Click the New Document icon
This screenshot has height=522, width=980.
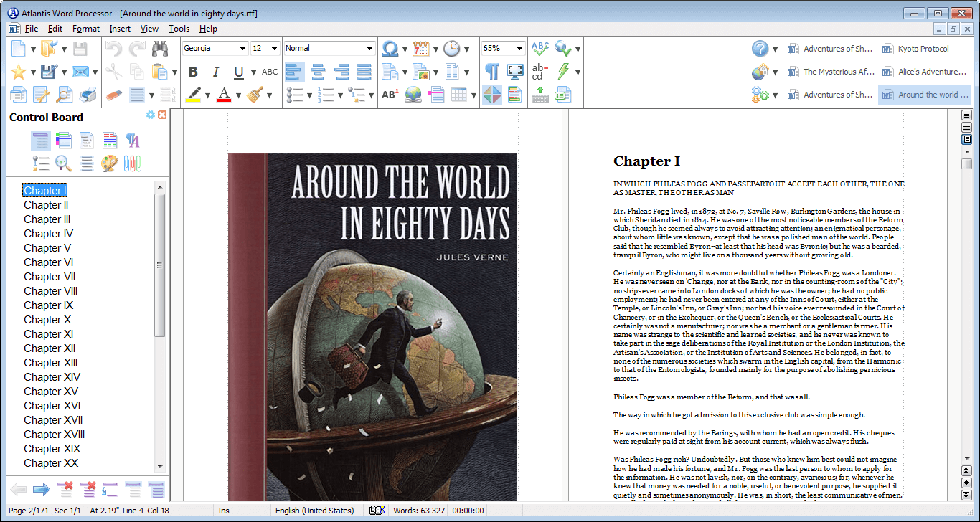point(18,49)
